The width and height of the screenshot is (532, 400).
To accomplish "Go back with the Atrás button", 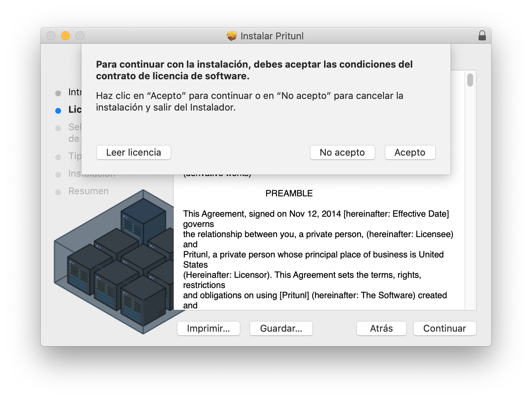I will tap(381, 328).
